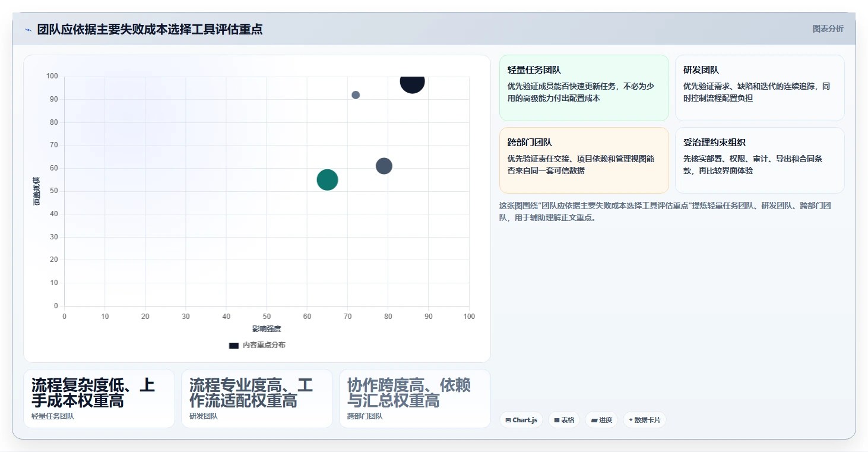Screen dimensions: 868x452
Task: Open the 轻量任务团队 green card
Action: 584,88
